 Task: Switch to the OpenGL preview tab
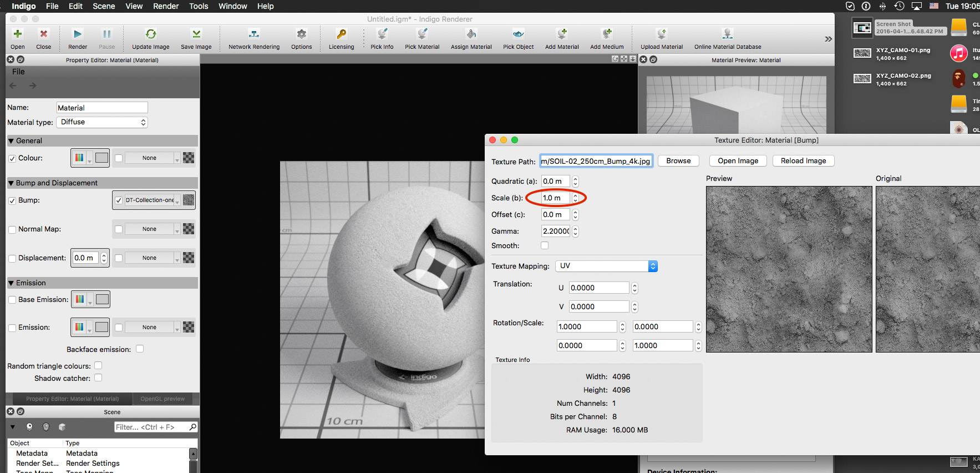(163, 399)
